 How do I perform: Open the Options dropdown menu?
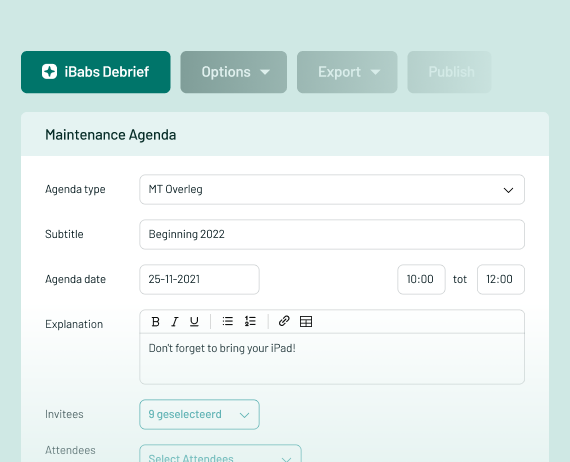[234, 72]
